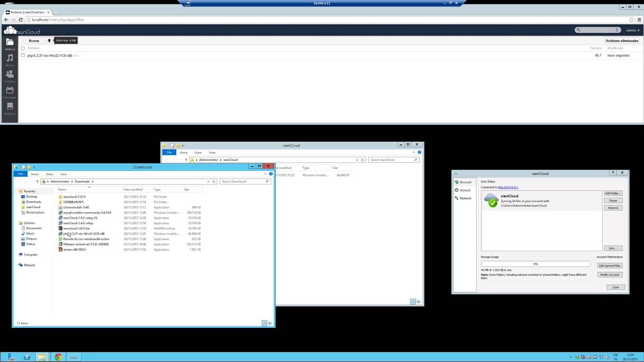The height and width of the screenshot is (362, 644).
Task: Refresh the Downloads folder address bar
Action: [x=214, y=182]
